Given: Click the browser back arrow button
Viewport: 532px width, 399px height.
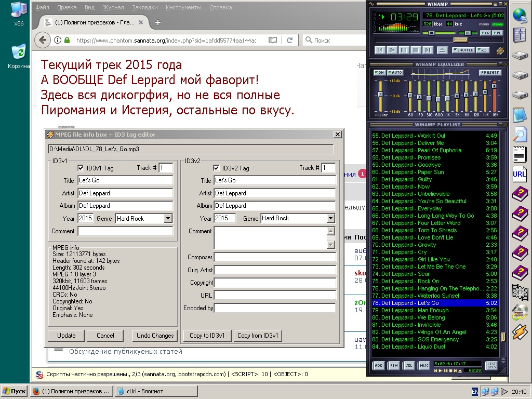Looking at the screenshot, I should pyautogui.click(x=43, y=40).
